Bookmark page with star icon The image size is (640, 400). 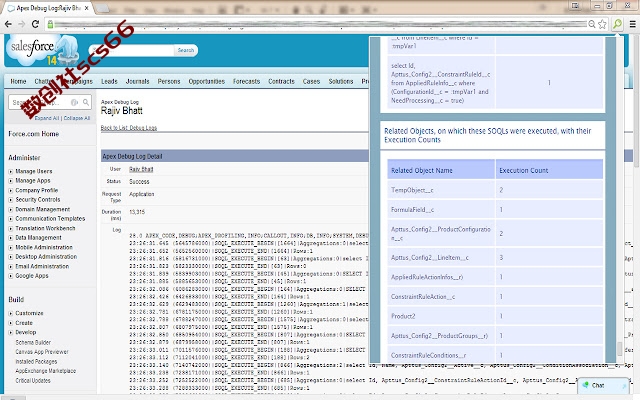[x=602, y=24]
